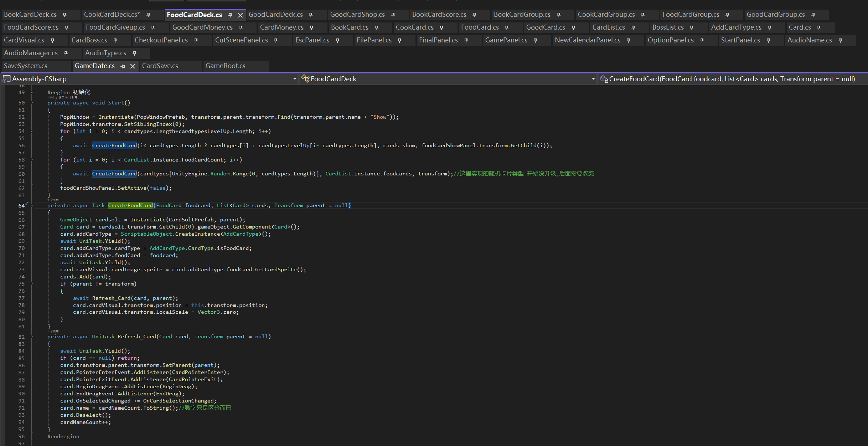Click the Assembly-CSharp project icon
Image resolution: width=868 pixels, height=446 pixels.
coord(6,79)
